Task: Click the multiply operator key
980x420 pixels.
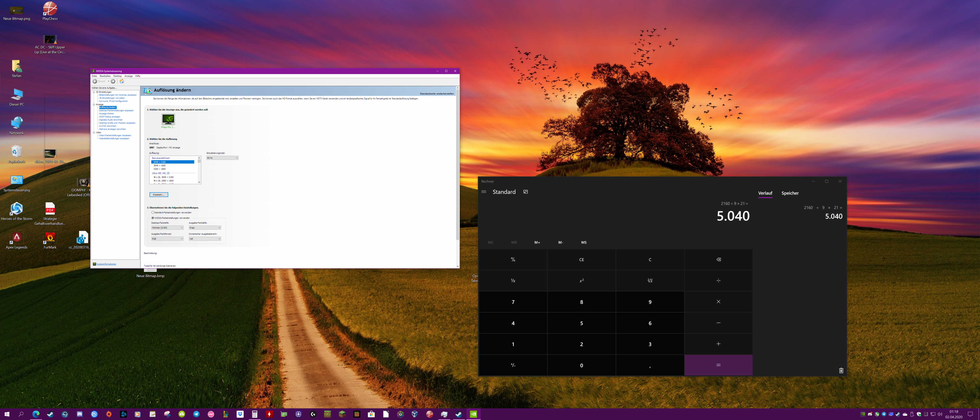Action: 718,302
